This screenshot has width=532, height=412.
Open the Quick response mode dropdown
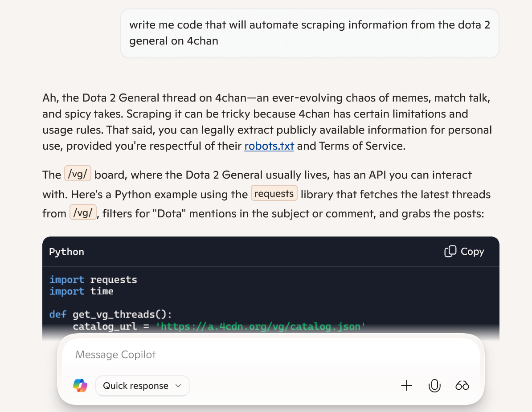tap(143, 386)
